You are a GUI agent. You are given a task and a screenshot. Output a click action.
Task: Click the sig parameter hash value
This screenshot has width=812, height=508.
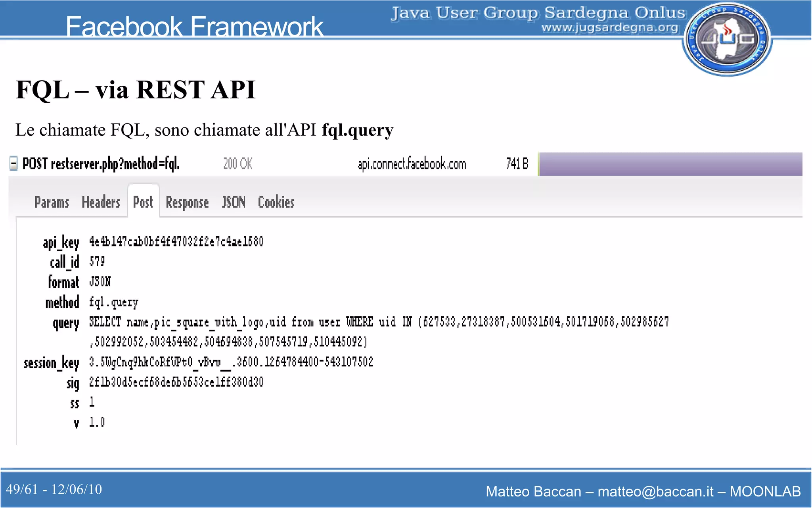click(176, 382)
